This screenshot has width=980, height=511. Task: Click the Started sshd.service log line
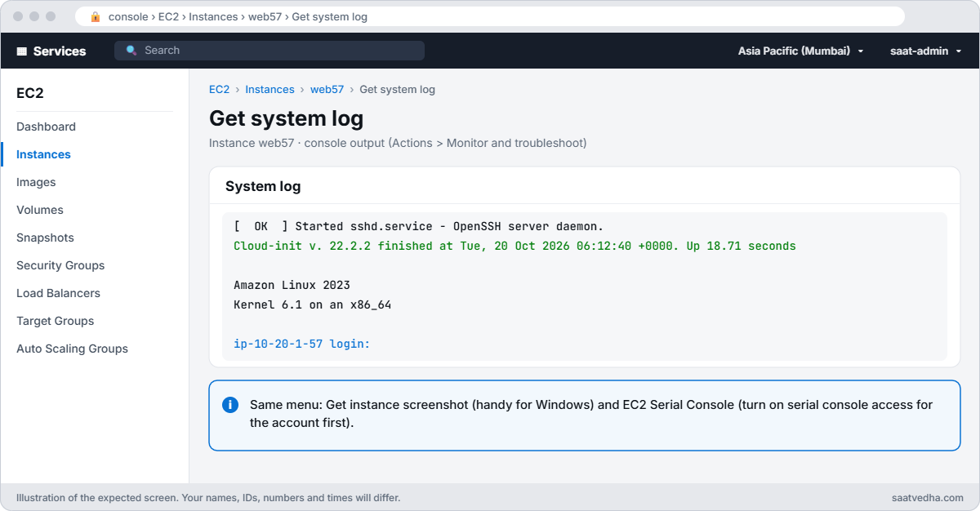[x=418, y=226]
